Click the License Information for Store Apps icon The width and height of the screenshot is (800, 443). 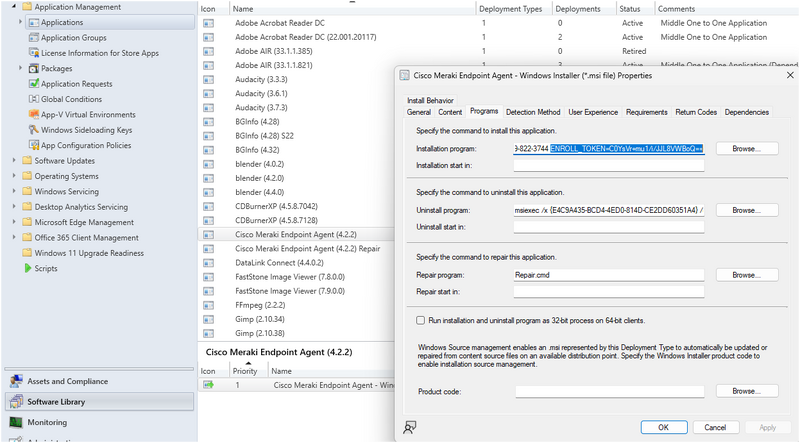[34, 53]
